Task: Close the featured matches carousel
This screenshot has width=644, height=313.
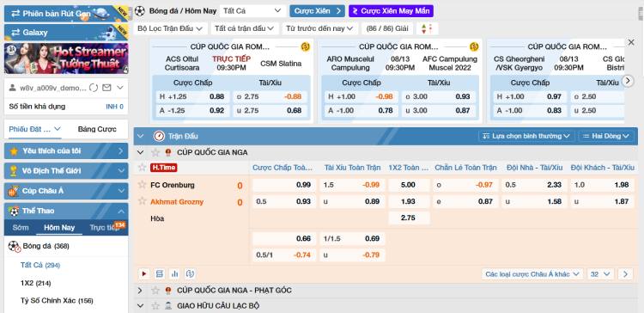Action: click(631, 42)
